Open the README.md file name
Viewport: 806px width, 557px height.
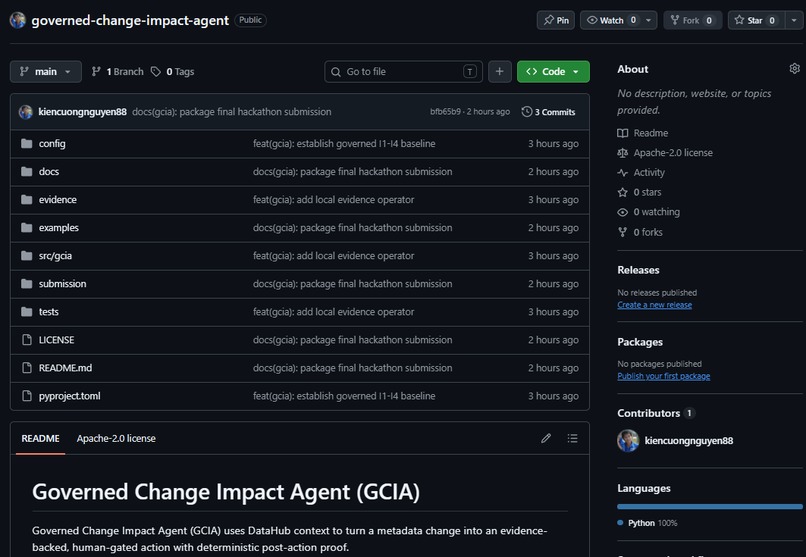[65, 367]
